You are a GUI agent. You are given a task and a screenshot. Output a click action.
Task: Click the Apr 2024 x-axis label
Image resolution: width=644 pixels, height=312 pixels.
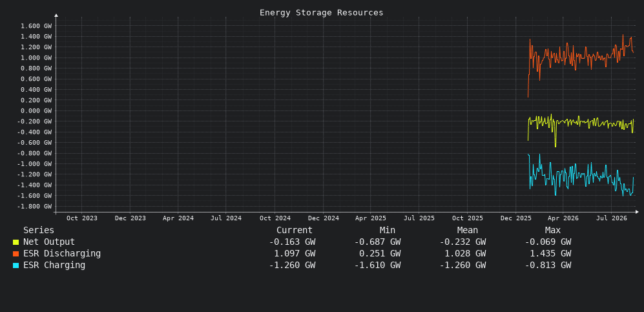(x=178, y=218)
